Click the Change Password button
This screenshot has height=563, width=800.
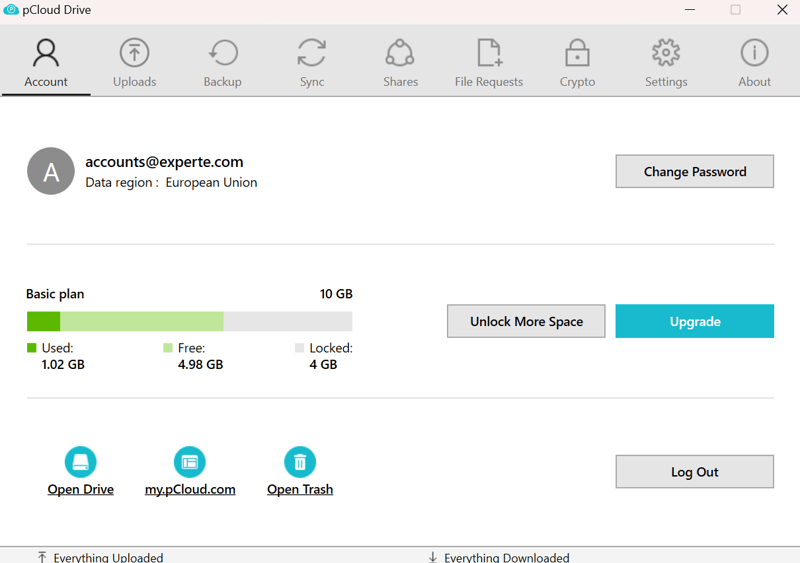click(694, 172)
